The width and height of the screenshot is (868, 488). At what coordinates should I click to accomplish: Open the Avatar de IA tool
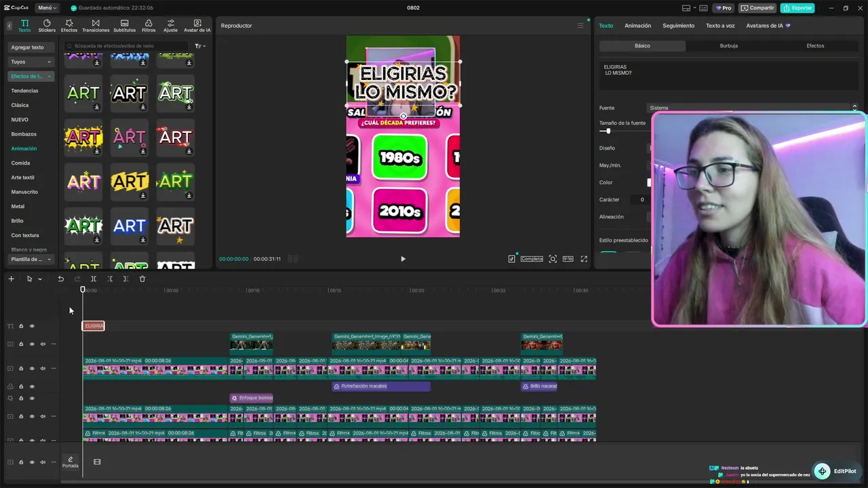pyautogui.click(x=197, y=26)
